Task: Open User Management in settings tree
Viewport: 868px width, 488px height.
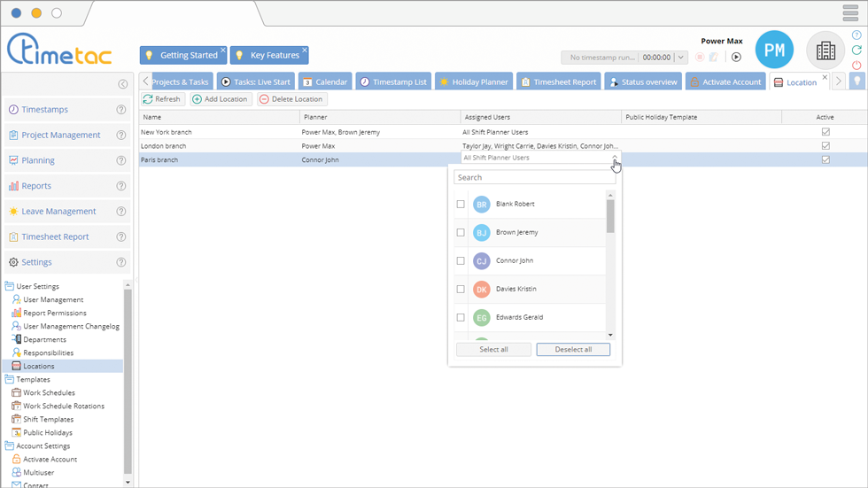Action: pyautogui.click(x=53, y=299)
